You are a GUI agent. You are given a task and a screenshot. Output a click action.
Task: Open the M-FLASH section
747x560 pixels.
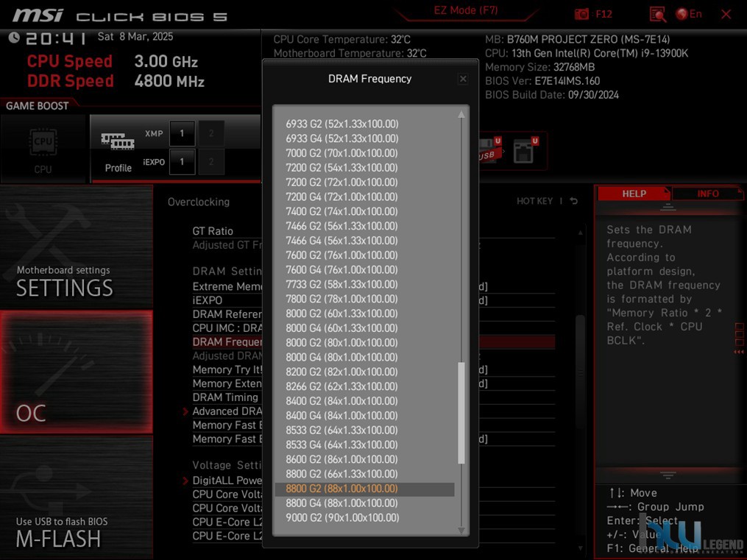[x=77, y=497]
